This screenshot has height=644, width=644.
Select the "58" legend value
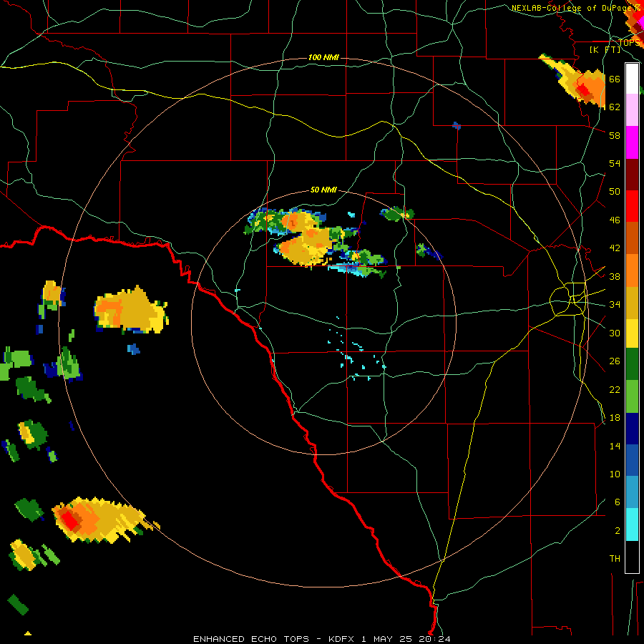coord(615,135)
